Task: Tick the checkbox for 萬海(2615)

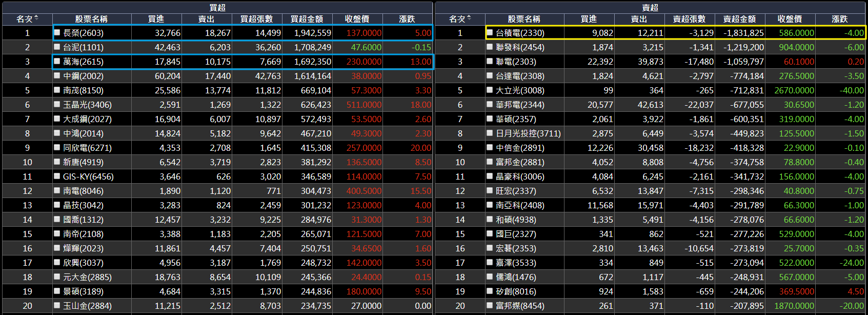Action: tap(57, 61)
